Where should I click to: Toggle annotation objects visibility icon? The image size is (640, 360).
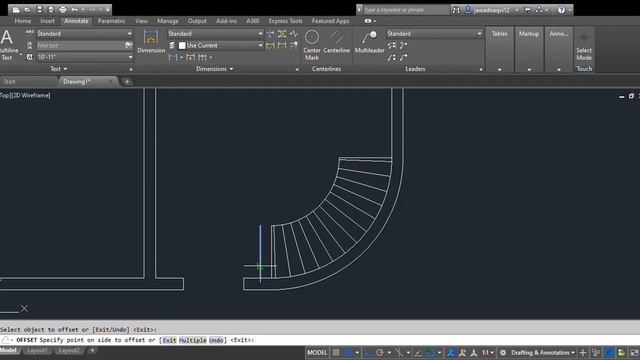tap(451, 353)
